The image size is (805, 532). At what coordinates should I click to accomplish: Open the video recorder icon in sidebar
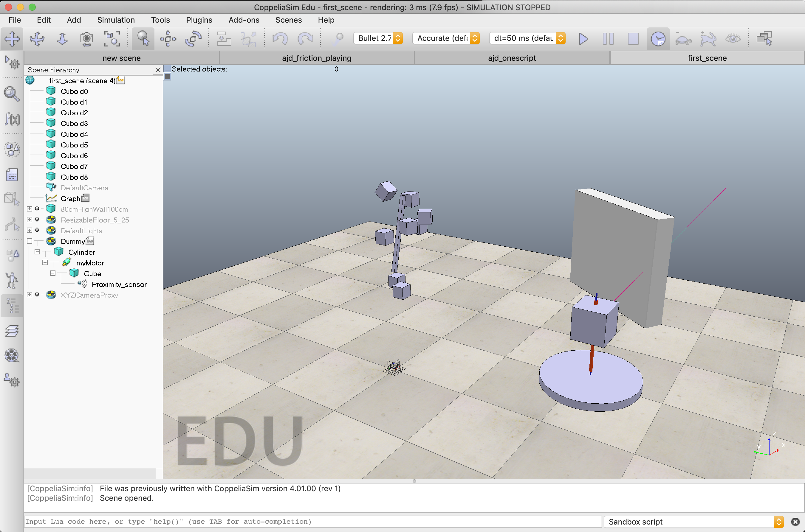click(12, 356)
